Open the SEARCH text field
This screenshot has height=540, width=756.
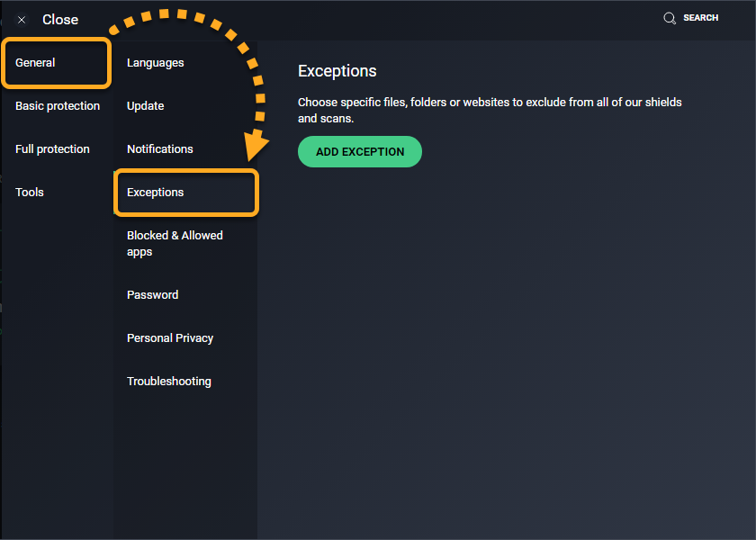(x=700, y=18)
